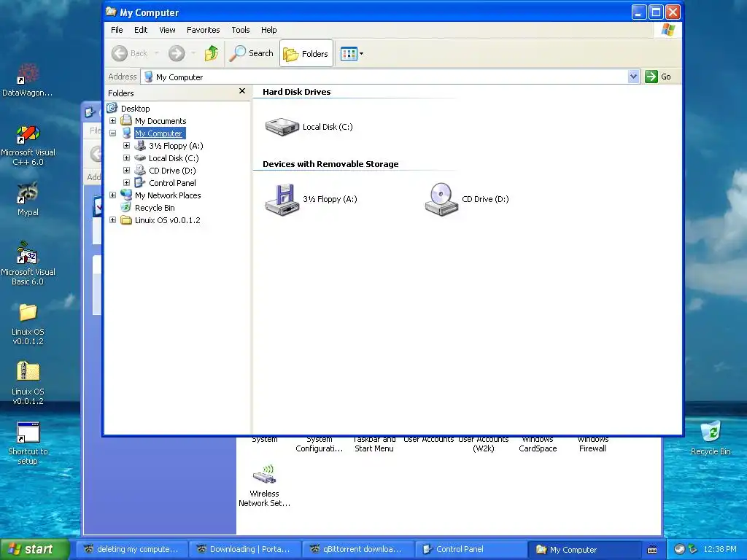Image resolution: width=747 pixels, height=560 pixels.
Task: Expand CD Drive (D:) tree node
Action: (126, 171)
